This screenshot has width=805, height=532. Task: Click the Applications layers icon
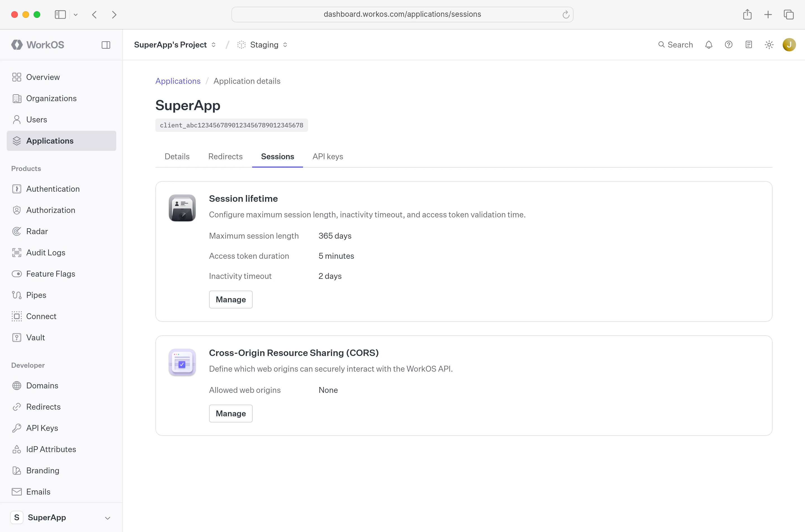[x=16, y=141]
